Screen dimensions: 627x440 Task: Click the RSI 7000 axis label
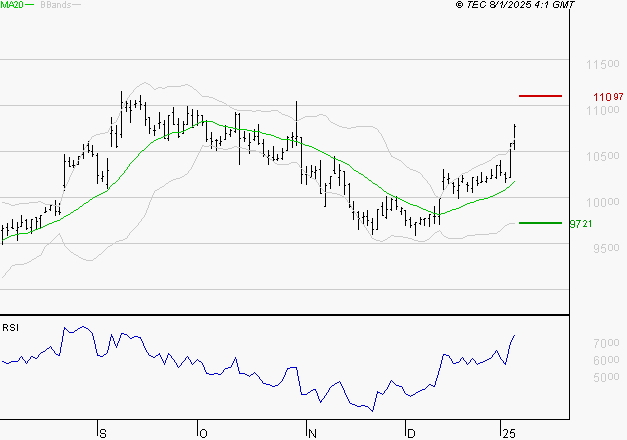606,343
